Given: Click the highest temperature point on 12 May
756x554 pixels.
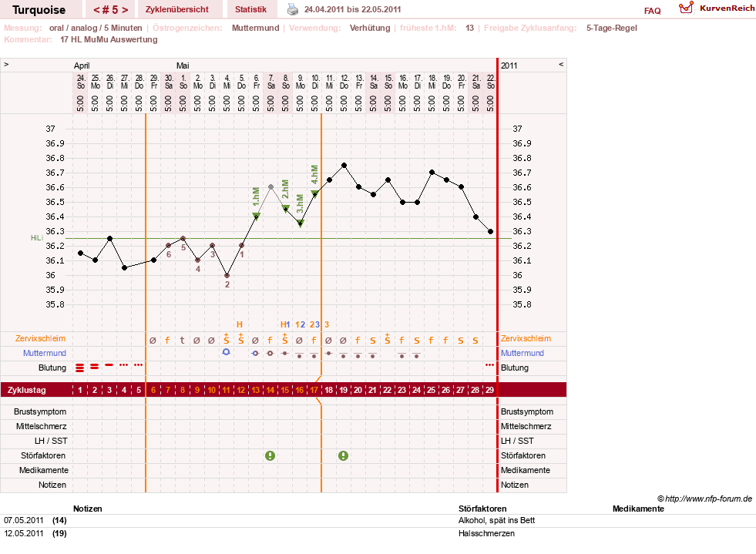Looking at the screenshot, I should pos(344,166).
